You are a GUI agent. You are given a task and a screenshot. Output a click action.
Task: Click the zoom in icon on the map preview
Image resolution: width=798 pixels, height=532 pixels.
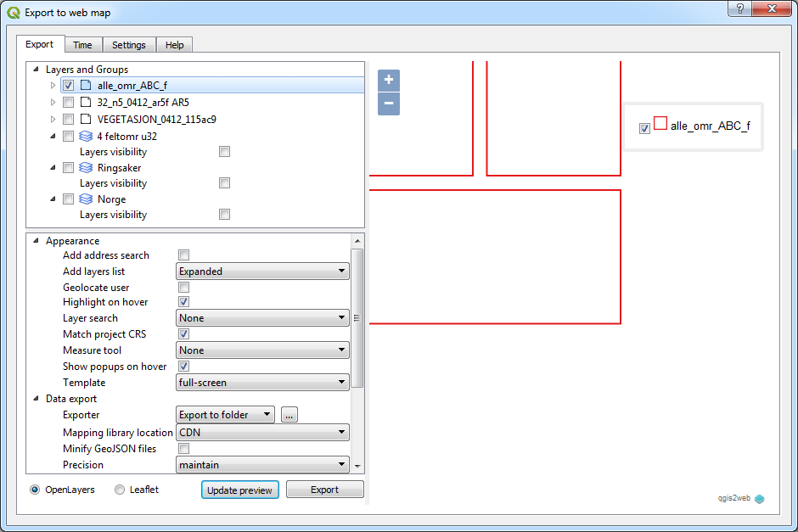click(388, 80)
